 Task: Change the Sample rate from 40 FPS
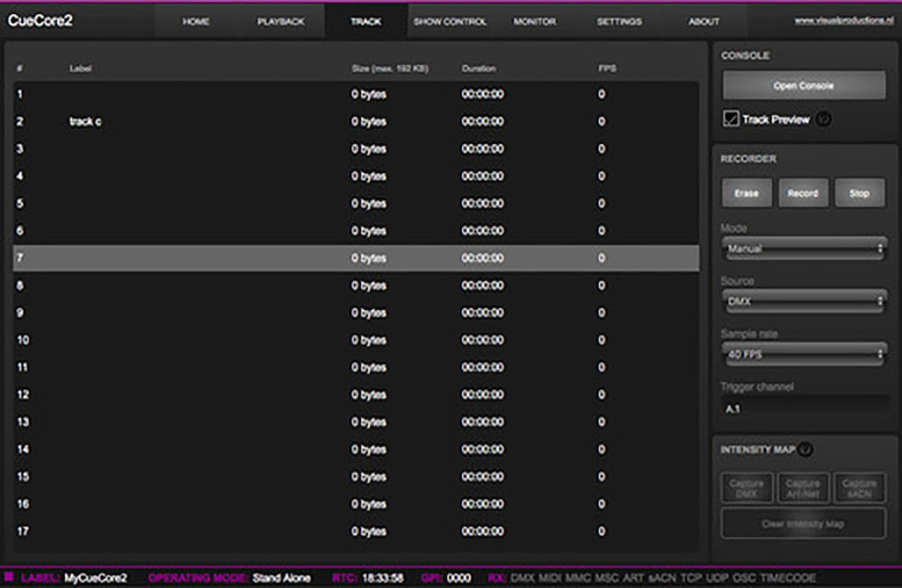(804, 355)
